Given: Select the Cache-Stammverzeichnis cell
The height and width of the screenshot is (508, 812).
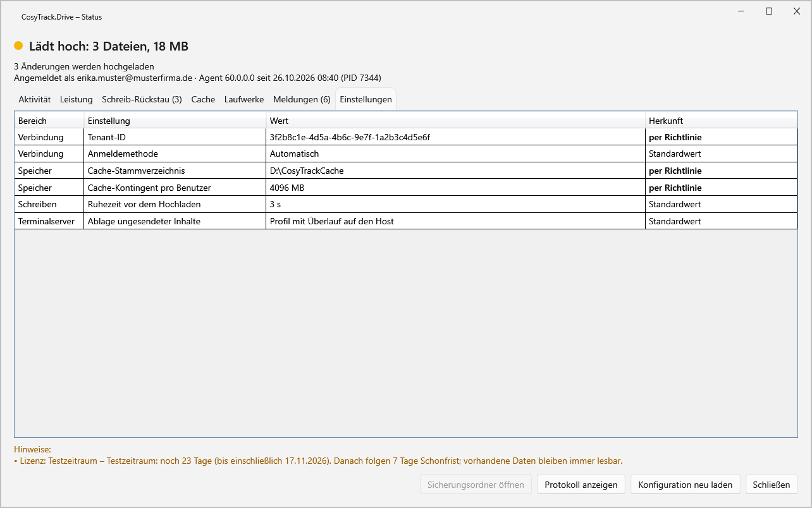Looking at the screenshot, I should pyautogui.click(x=175, y=171).
